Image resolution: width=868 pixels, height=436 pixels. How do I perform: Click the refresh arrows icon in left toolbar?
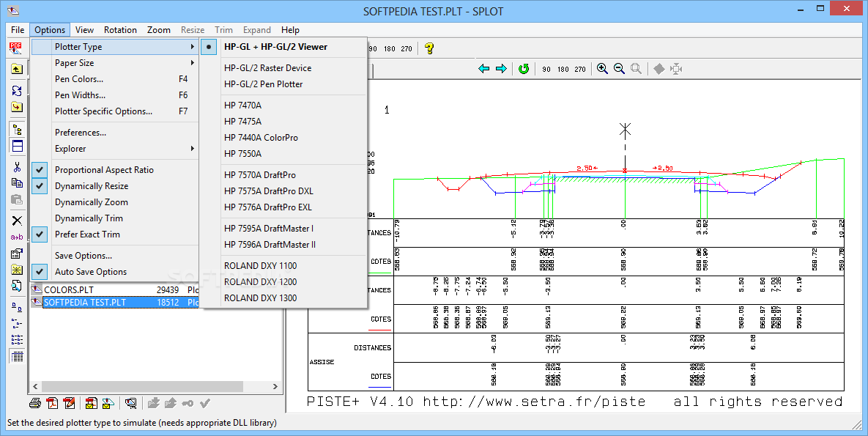tap(17, 90)
